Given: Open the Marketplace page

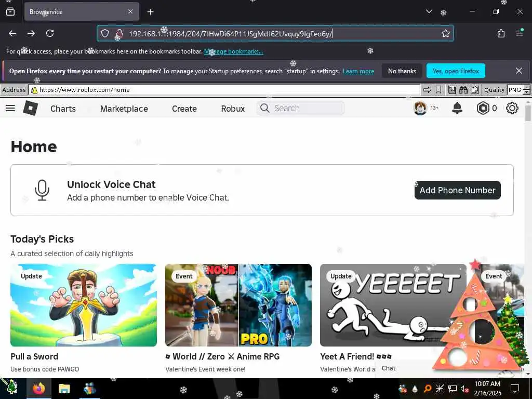Looking at the screenshot, I should click(x=124, y=109).
